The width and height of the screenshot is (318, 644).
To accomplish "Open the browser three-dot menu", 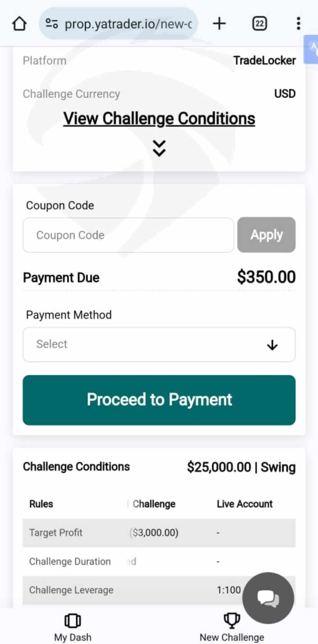I will click(298, 23).
